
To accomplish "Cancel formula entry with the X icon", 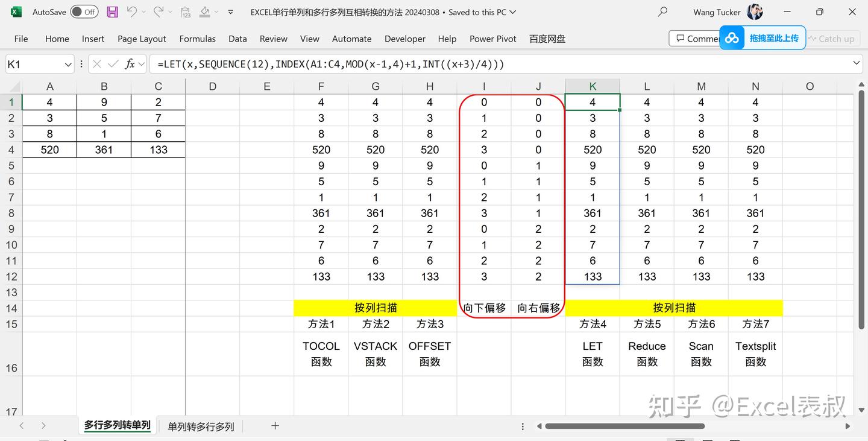I will [97, 64].
